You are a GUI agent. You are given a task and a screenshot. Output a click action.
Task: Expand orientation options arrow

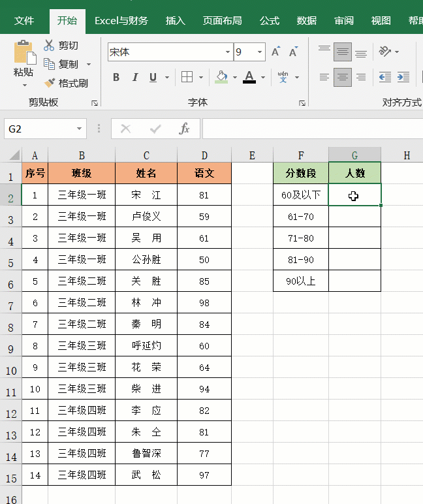(x=397, y=52)
